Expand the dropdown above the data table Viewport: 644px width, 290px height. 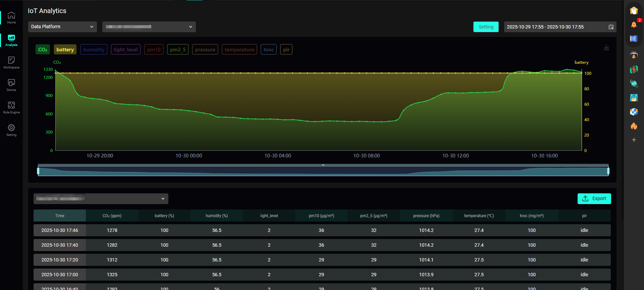(x=101, y=199)
